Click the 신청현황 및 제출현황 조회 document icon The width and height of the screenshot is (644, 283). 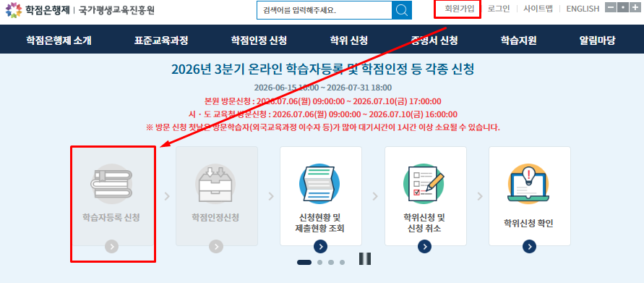(319, 184)
